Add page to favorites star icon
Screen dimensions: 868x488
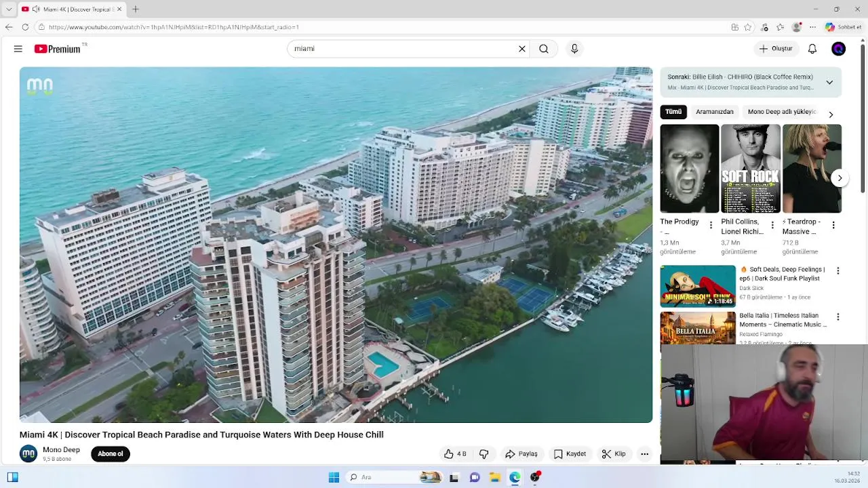748,27
